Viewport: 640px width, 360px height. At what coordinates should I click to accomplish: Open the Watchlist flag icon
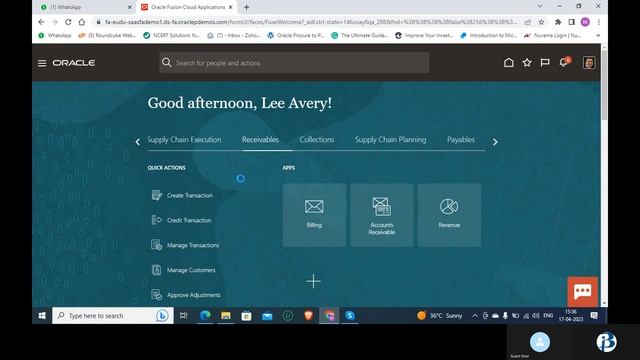click(545, 62)
